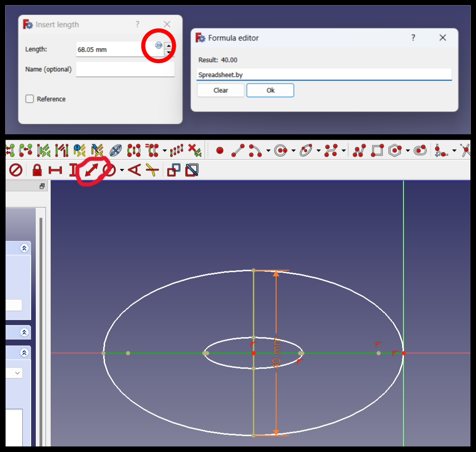Open the left sidebar combo box
The width and height of the screenshot is (476, 452).
tap(17, 373)
